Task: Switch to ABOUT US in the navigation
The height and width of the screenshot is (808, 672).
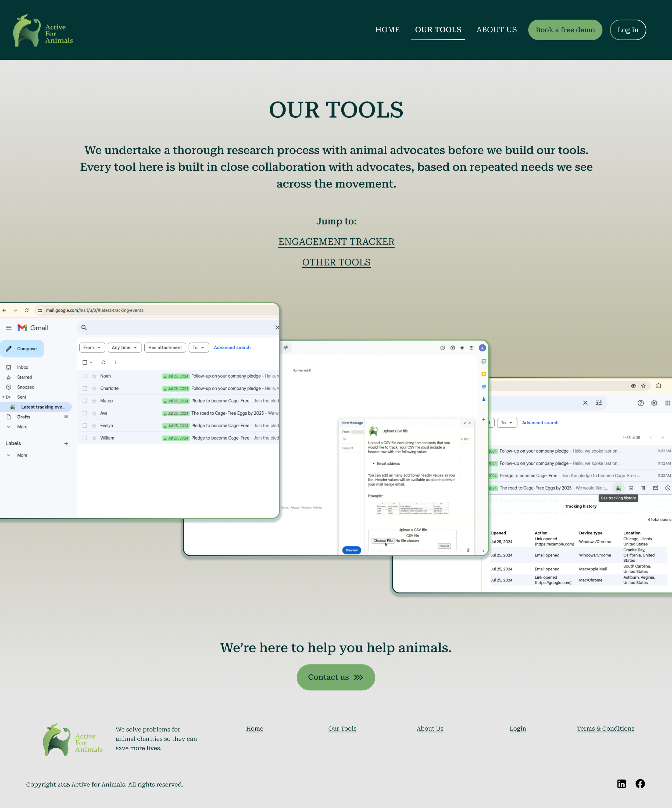Action: click(496, 30)
